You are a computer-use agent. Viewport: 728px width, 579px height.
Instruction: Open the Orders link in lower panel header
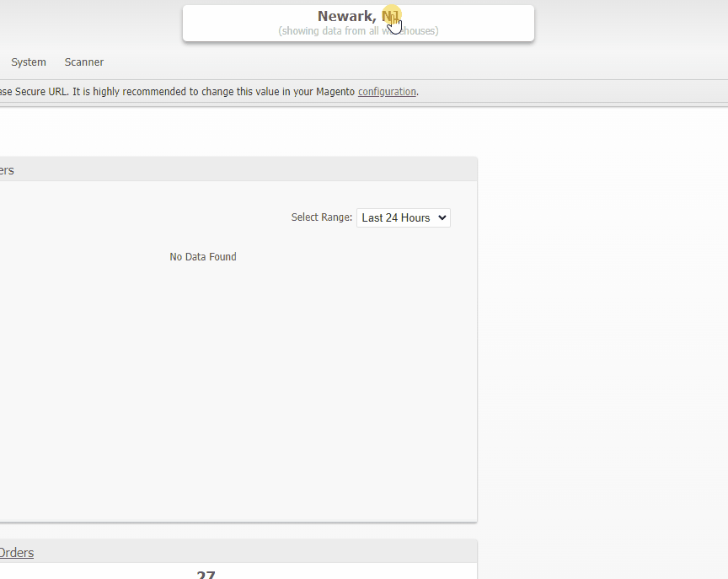(16, 553)
